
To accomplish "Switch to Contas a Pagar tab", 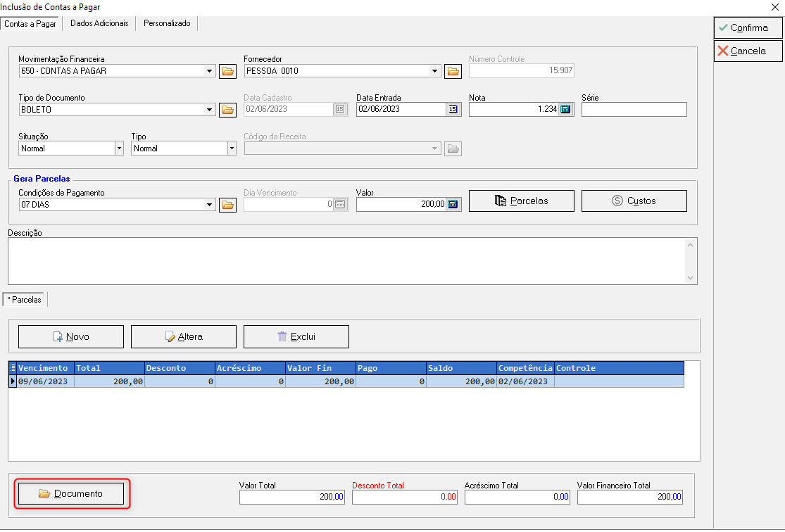I will [x=30, y=23].
